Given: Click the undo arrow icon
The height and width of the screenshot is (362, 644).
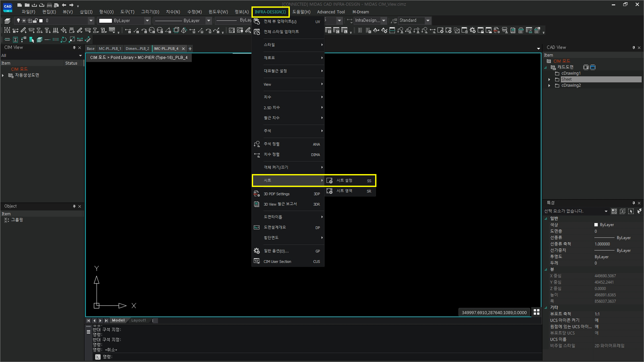Looking at the screenshot, I should pos(64,5).
